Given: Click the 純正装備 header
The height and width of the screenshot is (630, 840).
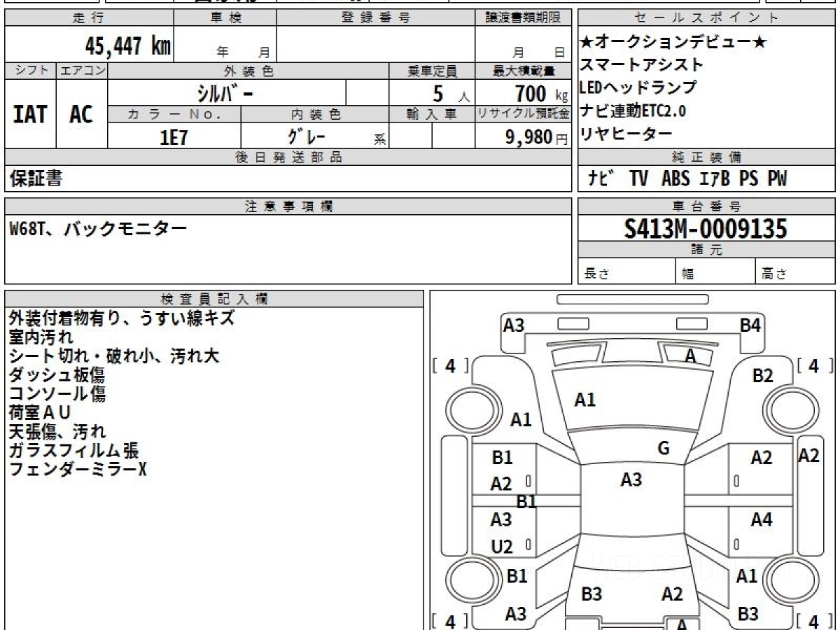Looking at the screenshot, I should 707,157.
